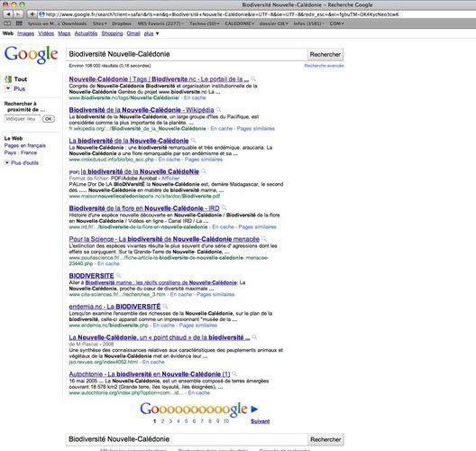Click the top search query field

pos(187,55)
